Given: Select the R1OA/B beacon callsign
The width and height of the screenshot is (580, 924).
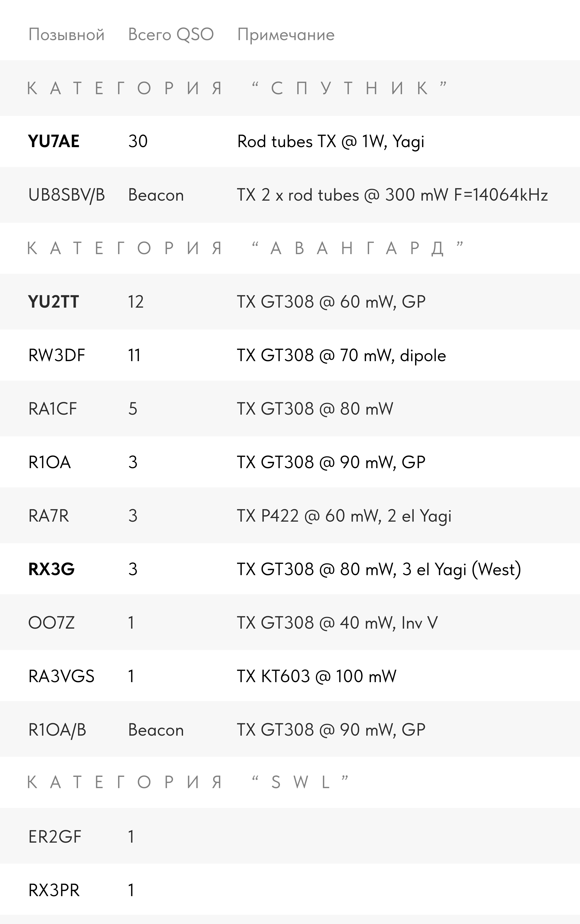Looking at the screenshot, I should (x=57, y=730).
